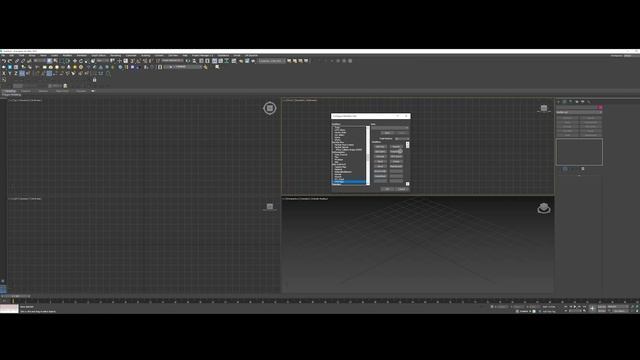
Task: Click the time slider handle
Action: pyautogui.click(x=16, y=296)
